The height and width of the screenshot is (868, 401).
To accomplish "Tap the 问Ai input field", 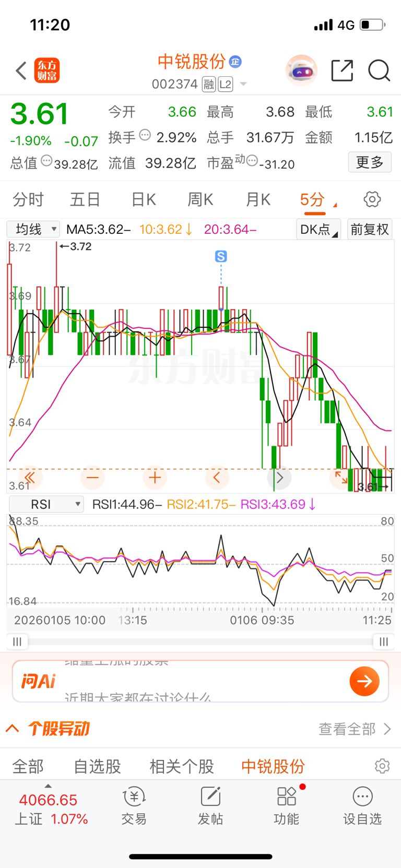I will [x=200, y=681].
